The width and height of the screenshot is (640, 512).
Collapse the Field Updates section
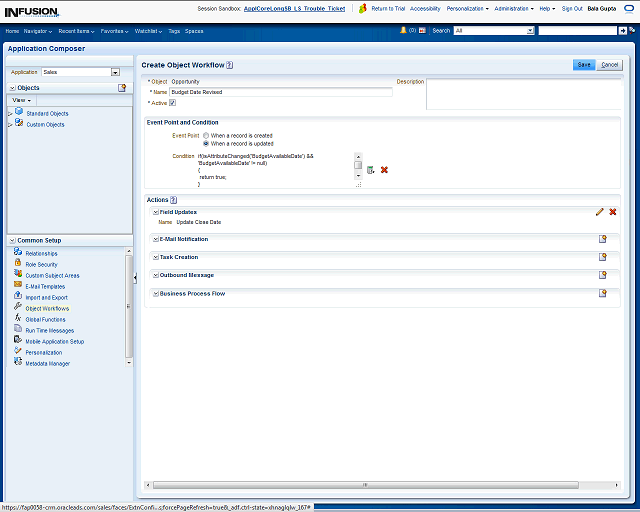tap(155, 212)
